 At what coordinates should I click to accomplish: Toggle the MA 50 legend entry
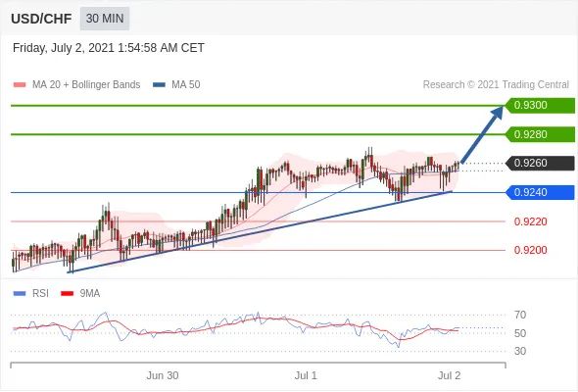(x=176, y=85)
